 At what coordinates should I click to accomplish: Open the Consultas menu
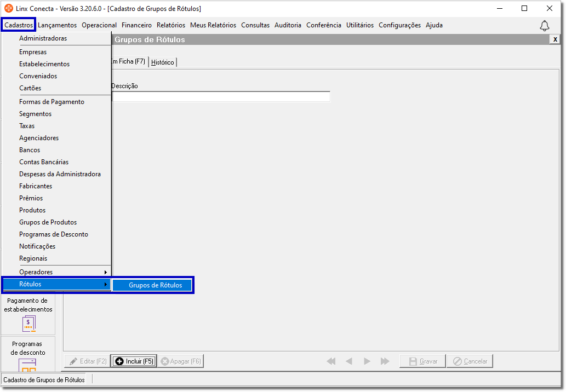[x=255, y=25]
